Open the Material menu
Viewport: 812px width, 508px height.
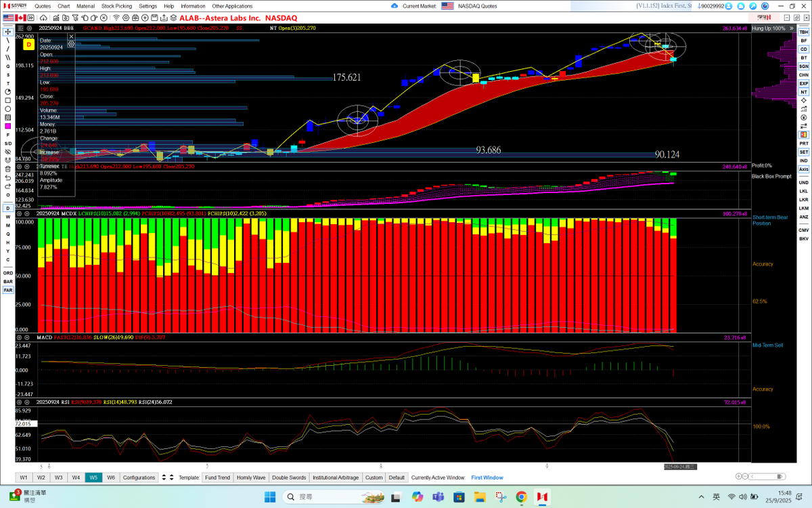point(86,6)
